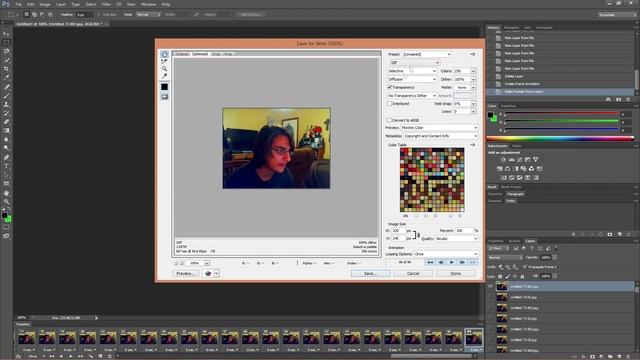
Task: Click the Color Table swatch grid
Action: tap(432, 180)
